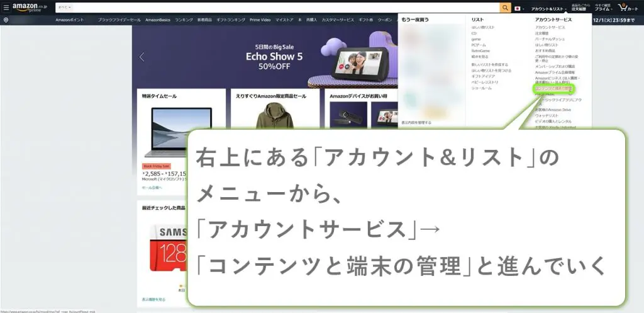The height and width of the screenshot is (313, 644).
Task: Open ウォッチリスト link
Action: click(x=547, y=116)
